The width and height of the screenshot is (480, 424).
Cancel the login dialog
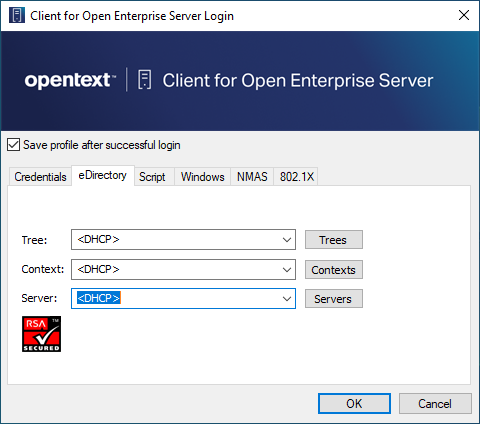(435, 404)
